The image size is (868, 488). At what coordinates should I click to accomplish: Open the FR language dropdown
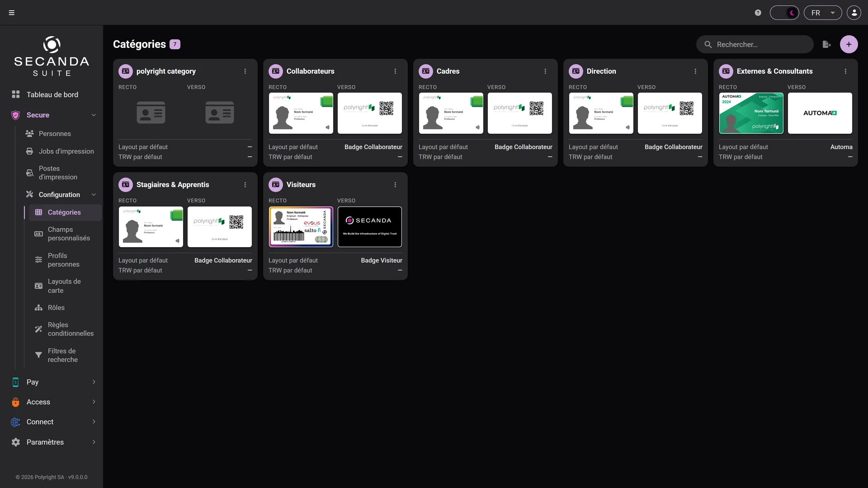click(823, 13)
